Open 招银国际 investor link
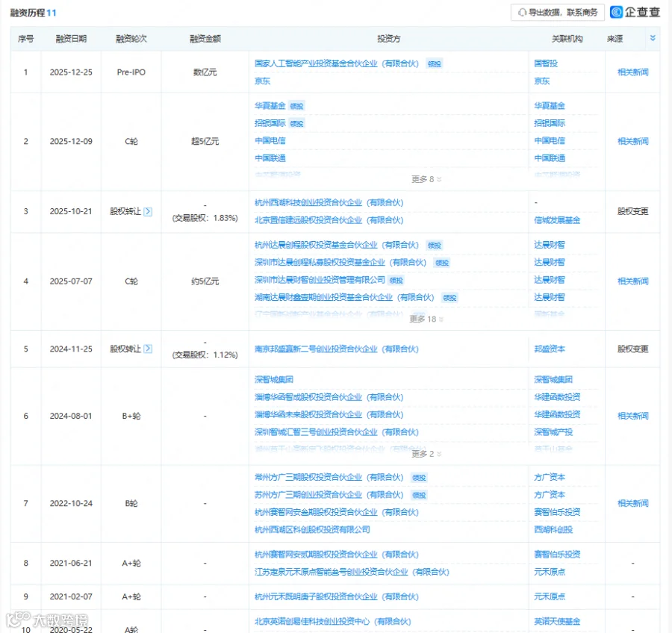This screenshot has width=672, height=633. tap(270, 123)
